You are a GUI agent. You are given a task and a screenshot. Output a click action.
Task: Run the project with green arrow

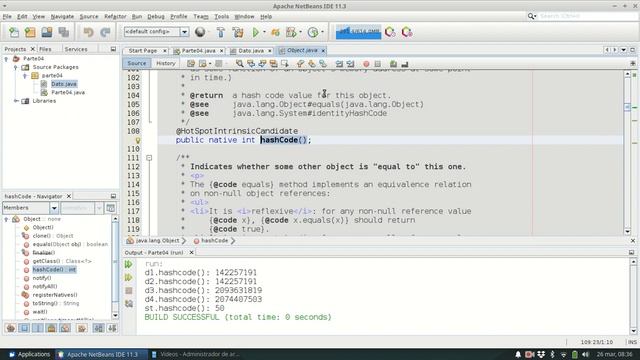click(x=256, y=32)
